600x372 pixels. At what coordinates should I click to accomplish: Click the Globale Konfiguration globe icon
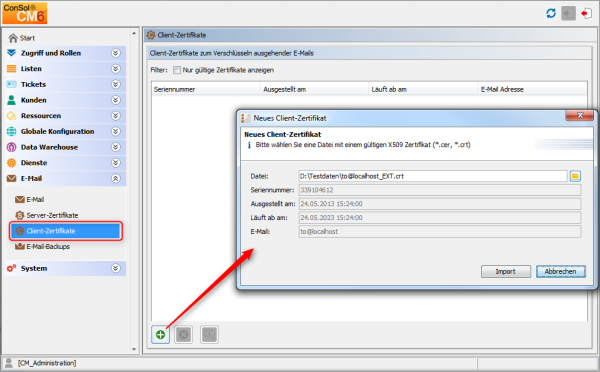[x=11, y=131]
